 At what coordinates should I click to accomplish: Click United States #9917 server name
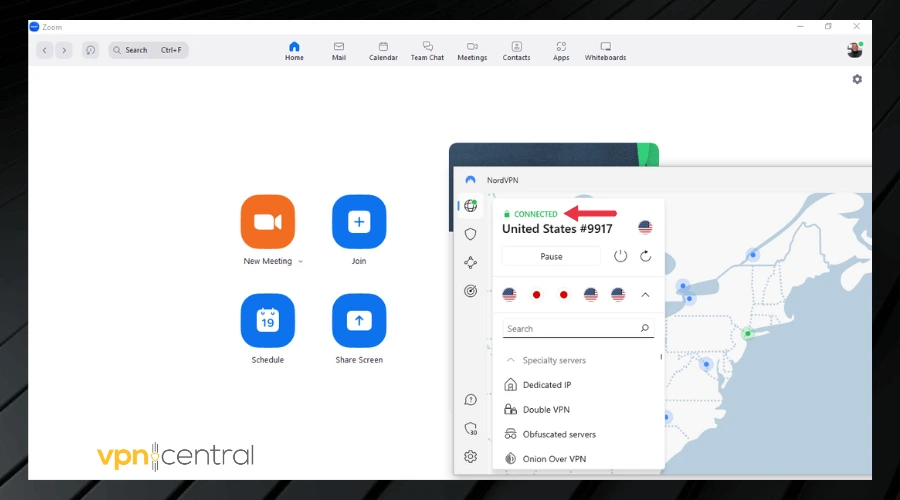click(x=557, y=229)
